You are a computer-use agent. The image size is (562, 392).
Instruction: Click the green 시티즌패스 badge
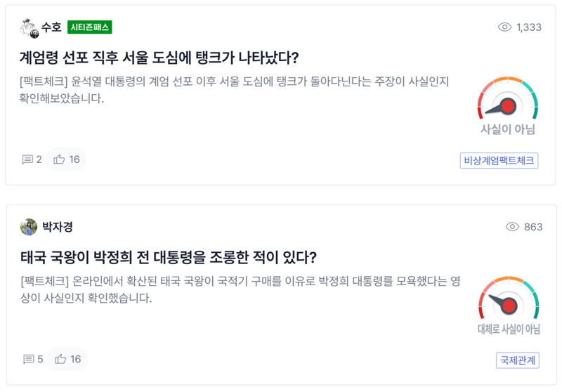(x=90, y=27)
